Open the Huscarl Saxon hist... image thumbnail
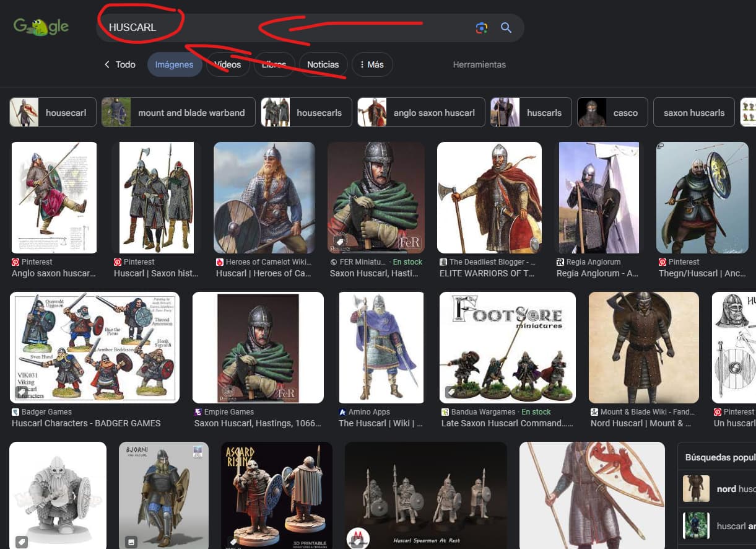Image resolution: width=756 pixels, height=549 pixels. point(157,198)
